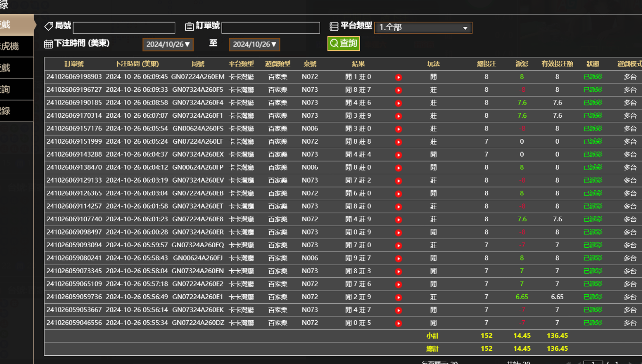Expand the 平台類型 dropdown showing 1.全部

(x=423, y=28)
